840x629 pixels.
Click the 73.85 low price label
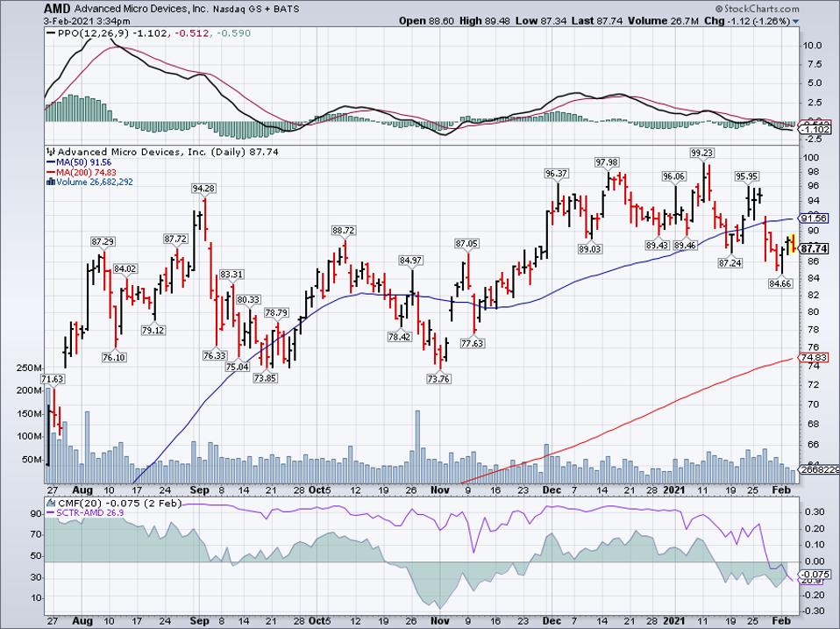point(265,378)
